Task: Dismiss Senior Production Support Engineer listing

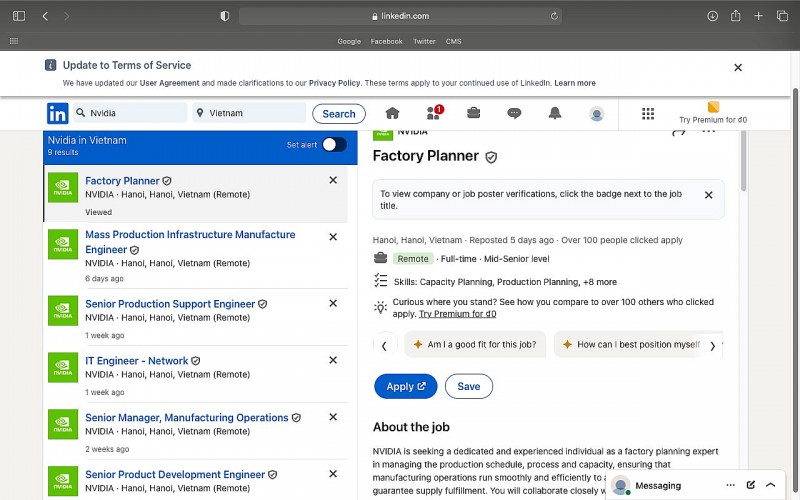Action: point(333,303)
